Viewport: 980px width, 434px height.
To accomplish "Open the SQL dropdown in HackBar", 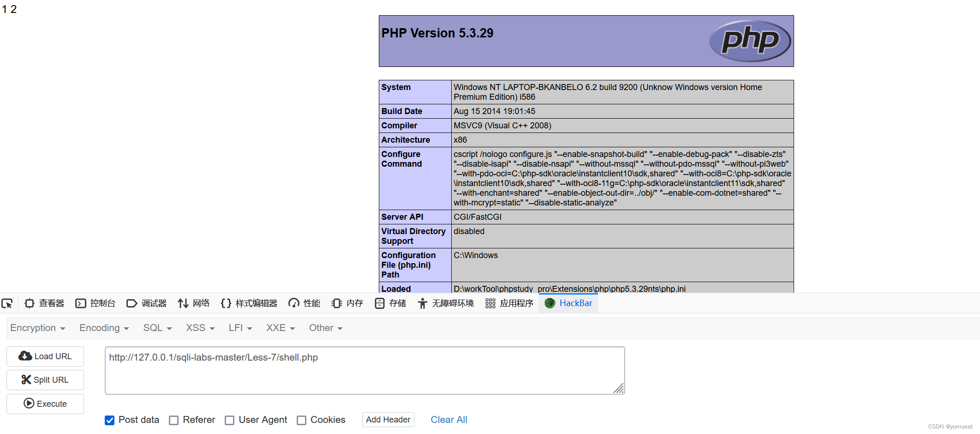I will 156,328.
